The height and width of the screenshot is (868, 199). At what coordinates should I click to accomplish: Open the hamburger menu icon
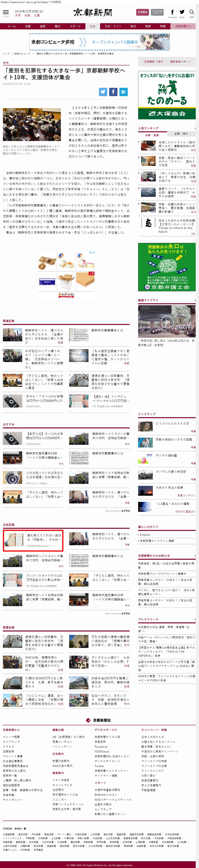coord(6,12)
